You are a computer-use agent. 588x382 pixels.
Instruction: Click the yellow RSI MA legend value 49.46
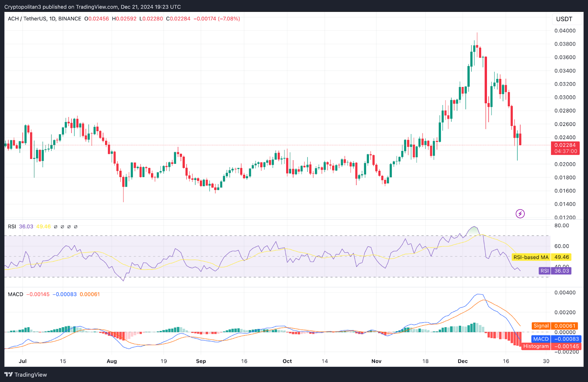click(43, 227)
